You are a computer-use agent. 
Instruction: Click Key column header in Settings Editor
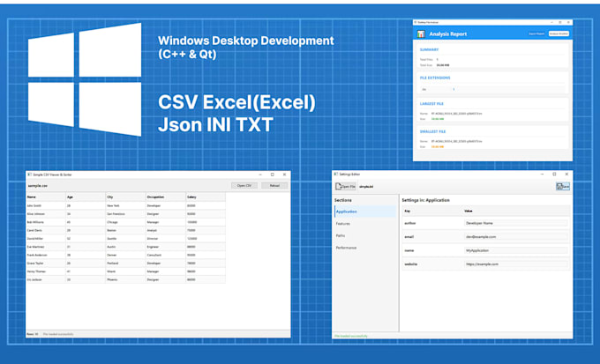coord(407,211)
